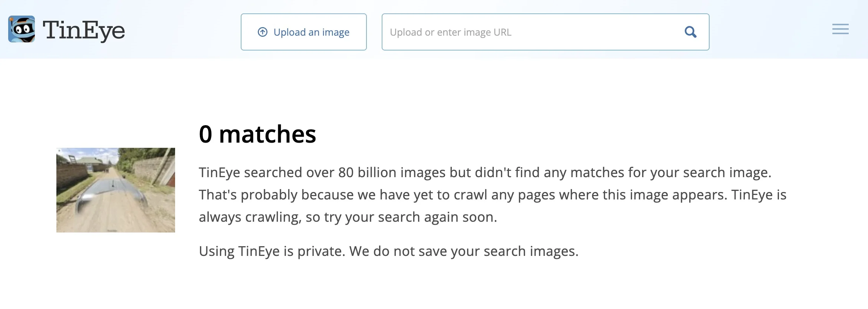This screenshot has height=309, width=868.
Task: Click the uploaded dirt road image thumbnail
Action: (x=115, y=189)
